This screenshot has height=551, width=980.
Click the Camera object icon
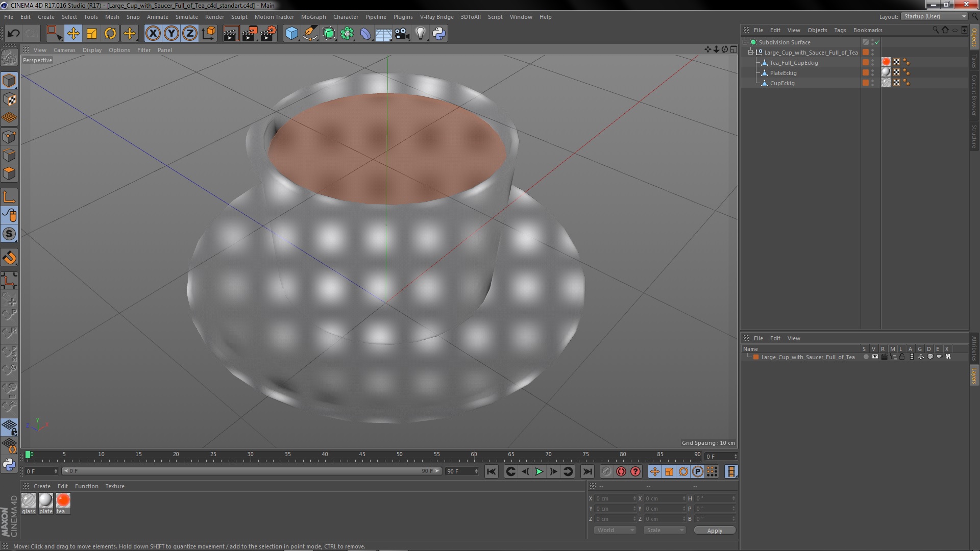pyautogui.click(x=402, y=34)
